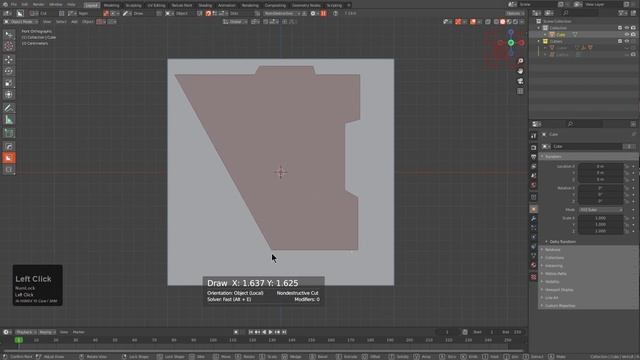Activate the highlighted orange cutter tool
This screenshot has height=360, width=640.
[x=9, y=158]
